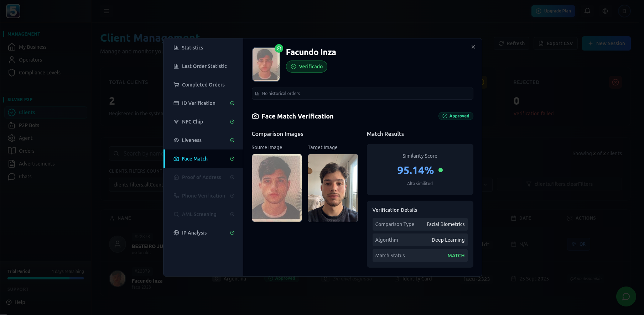Click the Export CSV button
The height and width of the screenshot is (315, 644).
point(556,43)
